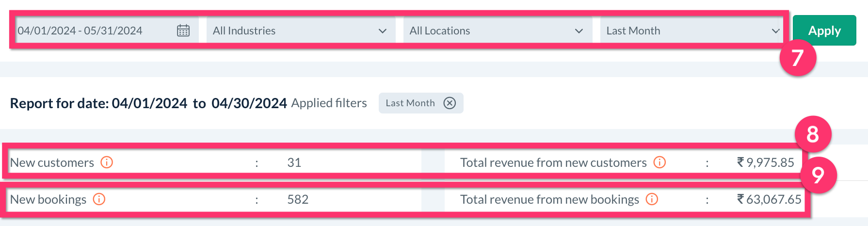Viewport: 868px width, 226px height.
Task: Remove the Last Month applied filter
Action: [x=450, y=103]
